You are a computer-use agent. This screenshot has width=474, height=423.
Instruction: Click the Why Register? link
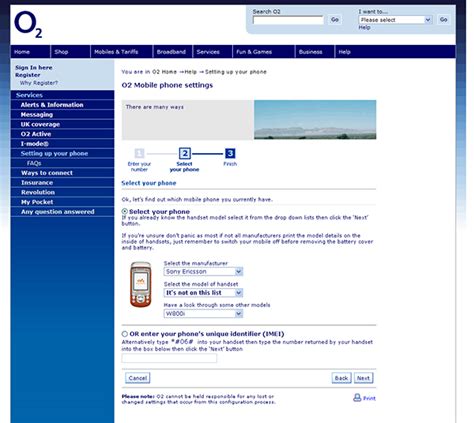(x=39, y=83)
